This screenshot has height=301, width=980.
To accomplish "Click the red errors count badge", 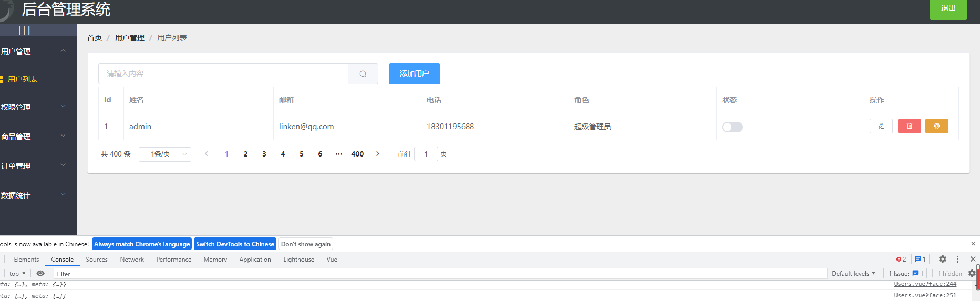I will [901, 259].
